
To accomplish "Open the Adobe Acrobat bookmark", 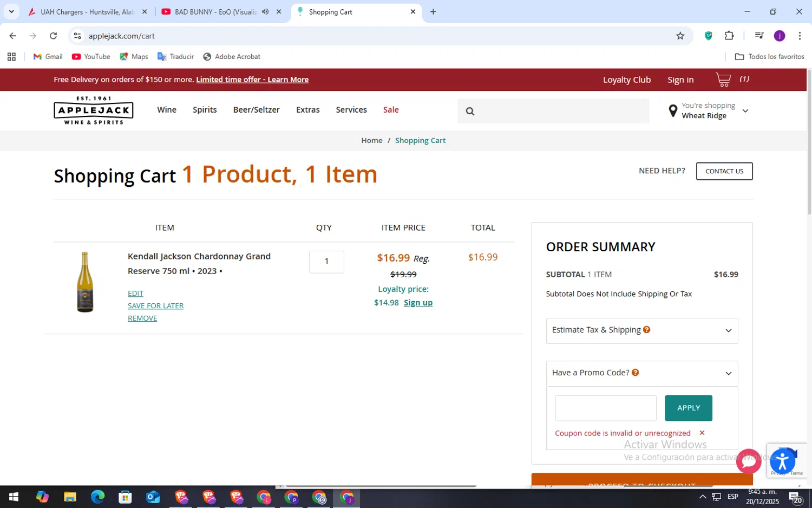I will (232, 56).
